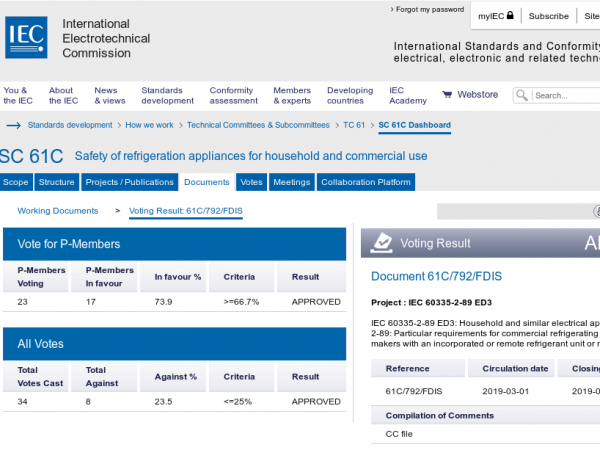Click the Document 61C/792/FDIS heading
The height and width of the screenshot is (450, 600).
coord(436,276)
